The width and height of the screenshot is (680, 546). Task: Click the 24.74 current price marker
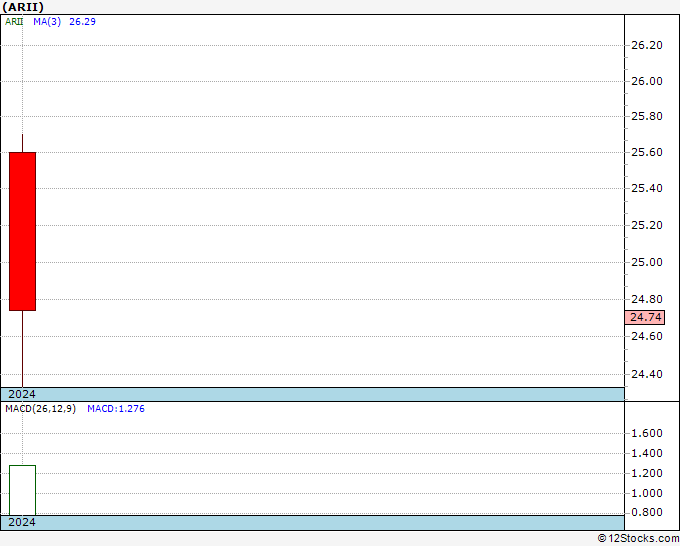(645, 317)
